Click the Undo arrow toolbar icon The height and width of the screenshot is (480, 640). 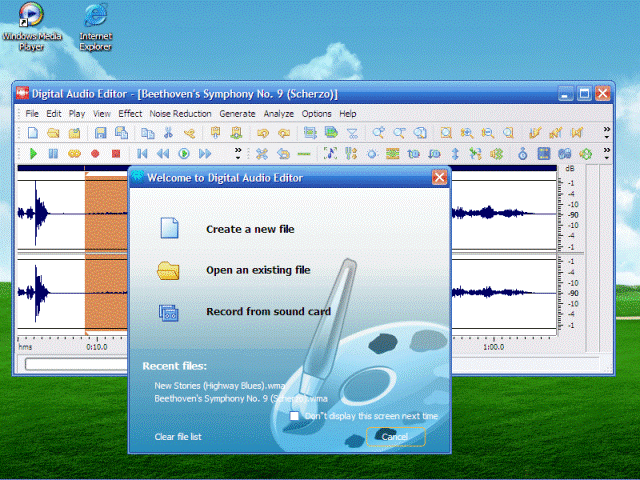click(x=263, y=133)
